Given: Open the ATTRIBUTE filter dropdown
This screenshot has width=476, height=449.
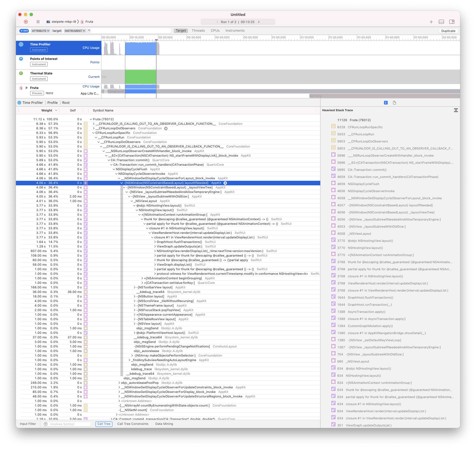Looking at the screenshot, I should 40,31.
